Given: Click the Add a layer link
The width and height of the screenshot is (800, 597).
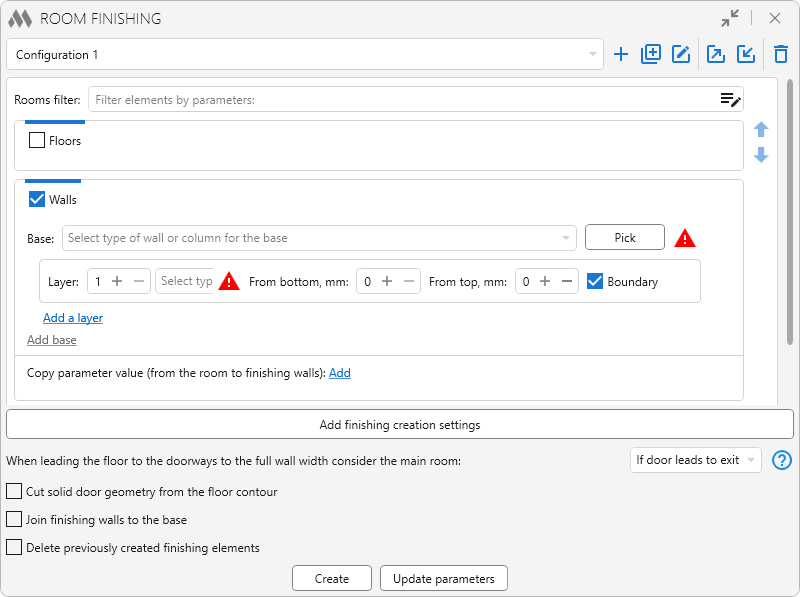Looking at the screenshot, I should point(73,318).
